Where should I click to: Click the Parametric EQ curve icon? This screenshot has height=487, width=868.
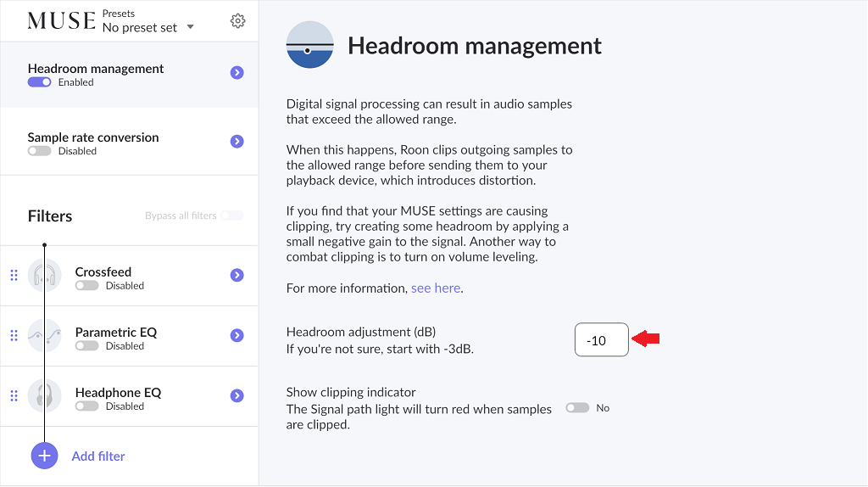click(x=44, y=336)
